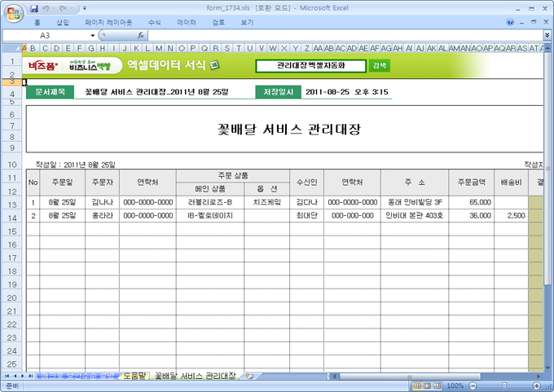Click the insert function fx icon
554x392 pixels.
[x=141, y=36]
